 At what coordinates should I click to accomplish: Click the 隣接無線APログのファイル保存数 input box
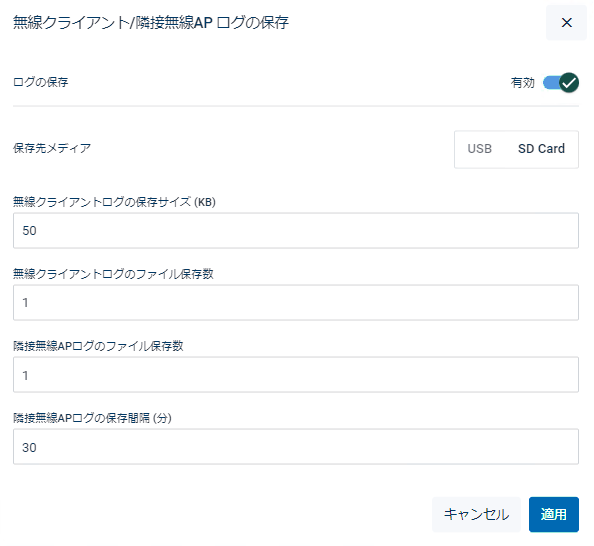pyautogui.click(x=296, y=374)
